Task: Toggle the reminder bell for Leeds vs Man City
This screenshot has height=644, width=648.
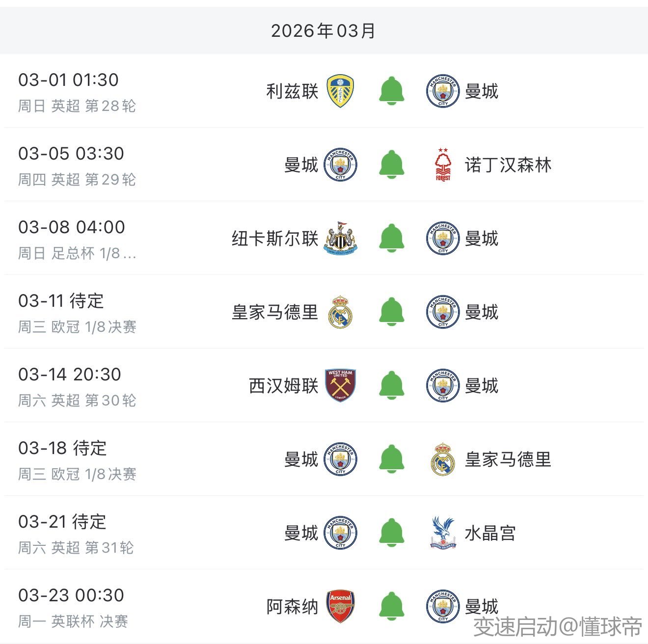Action: pyautogui.click(x=392, y=91)
